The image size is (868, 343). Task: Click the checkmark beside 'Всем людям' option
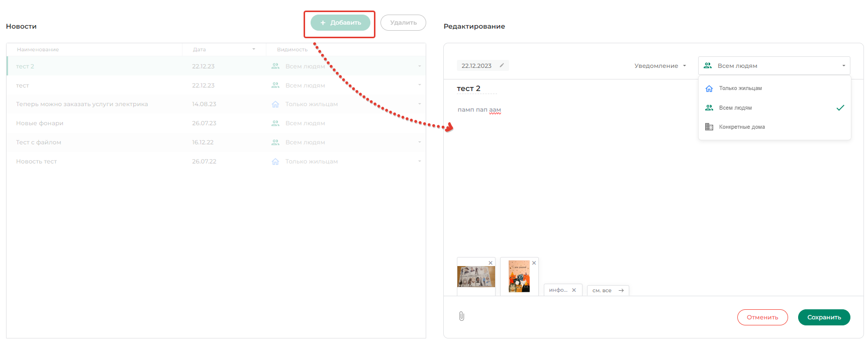[x=840, y=108]
